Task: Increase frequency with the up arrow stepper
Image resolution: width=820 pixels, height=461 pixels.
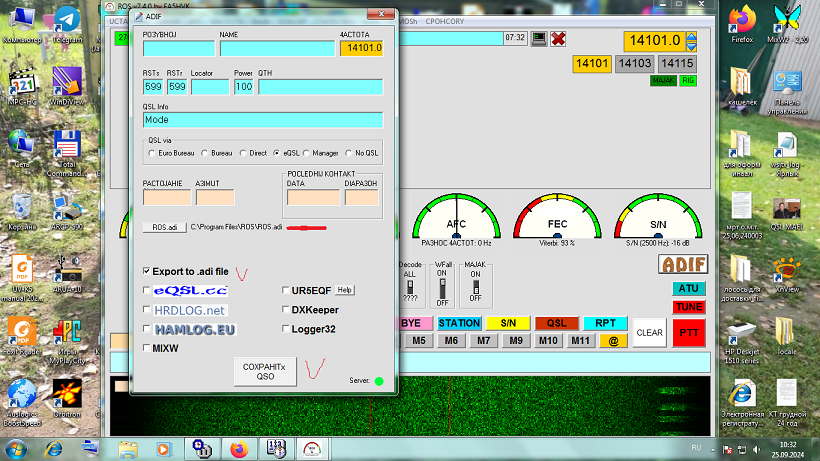Action: 691,36
